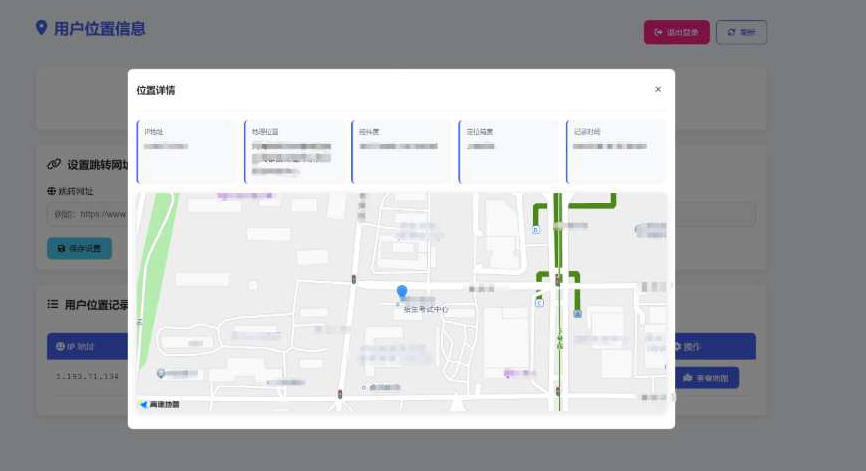Viewport: 866px width, 471px height.
Task: Click the 刷新 refresh button
Action: click(x=741, y=32)
